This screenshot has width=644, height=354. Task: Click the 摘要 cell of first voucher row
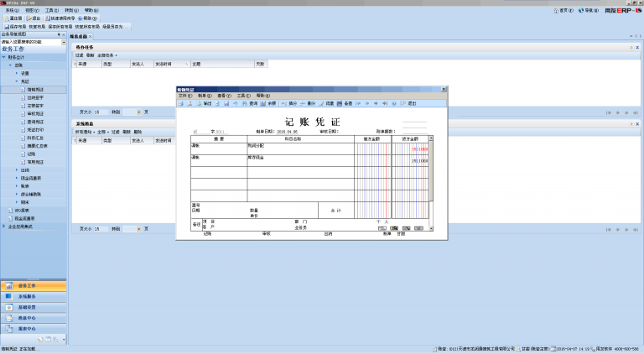tap(219, 148)
